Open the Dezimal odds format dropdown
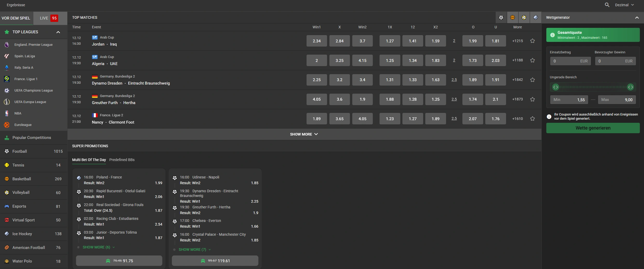 pos(625,5)
